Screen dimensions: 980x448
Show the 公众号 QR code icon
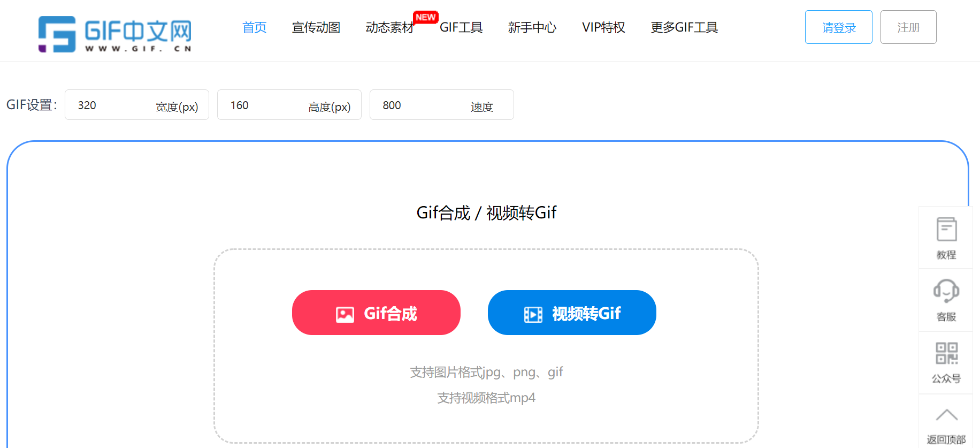point(946,354)
